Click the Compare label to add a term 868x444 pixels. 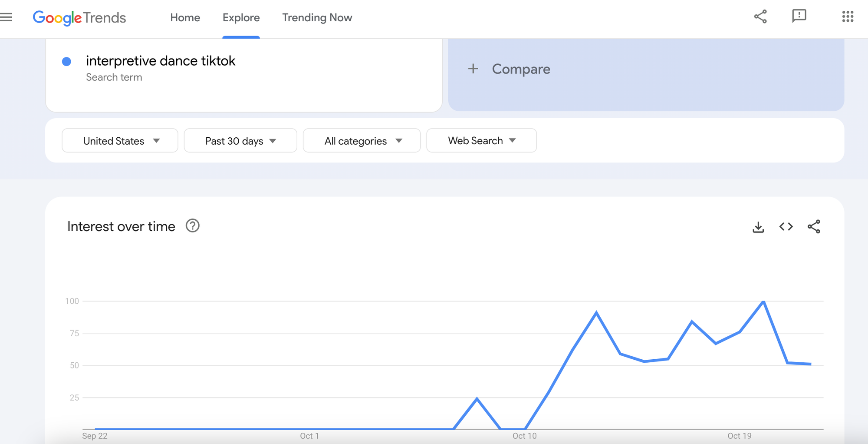coord(521,69)
